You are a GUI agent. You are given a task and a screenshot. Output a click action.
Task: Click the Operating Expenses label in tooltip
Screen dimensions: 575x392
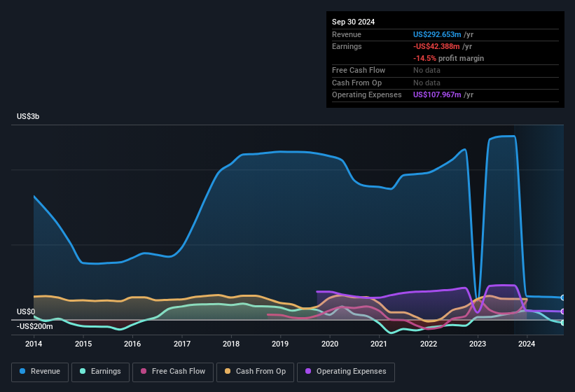point(367,95)
